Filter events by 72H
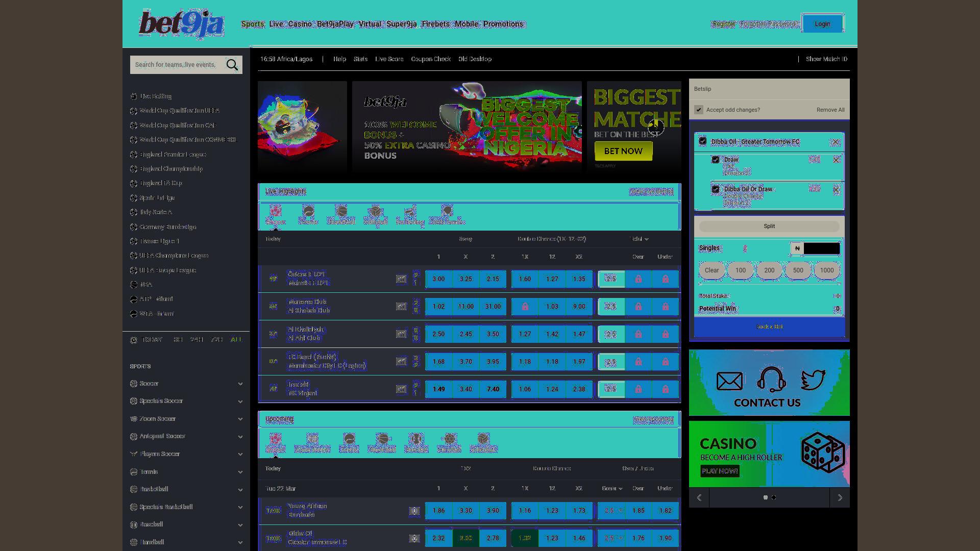This screenshot has height=551, width=980. point(217,340)
